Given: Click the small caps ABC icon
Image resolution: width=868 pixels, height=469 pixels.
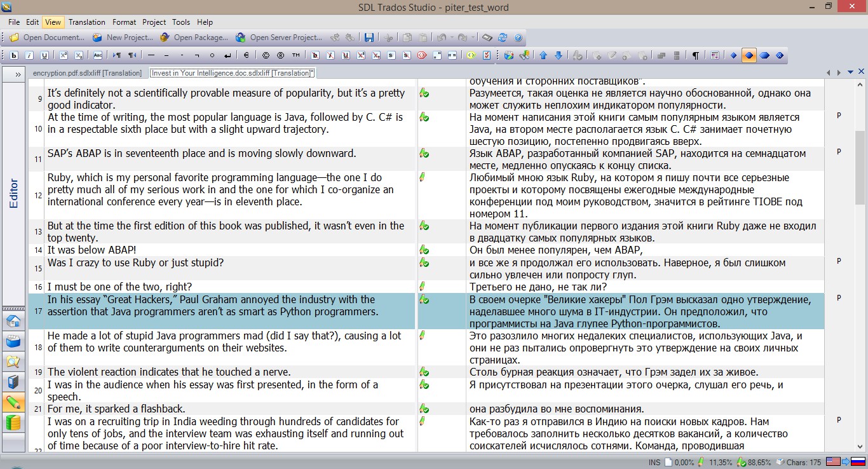Looking at the screenshot, I should [x=98, y=55].
